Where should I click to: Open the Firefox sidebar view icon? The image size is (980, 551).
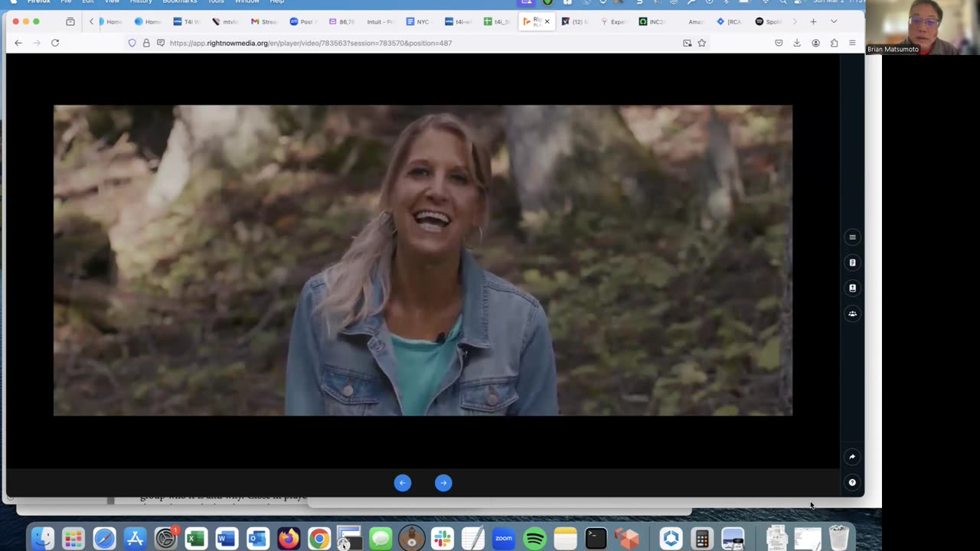pyautogui.click(x=70, y=21)
